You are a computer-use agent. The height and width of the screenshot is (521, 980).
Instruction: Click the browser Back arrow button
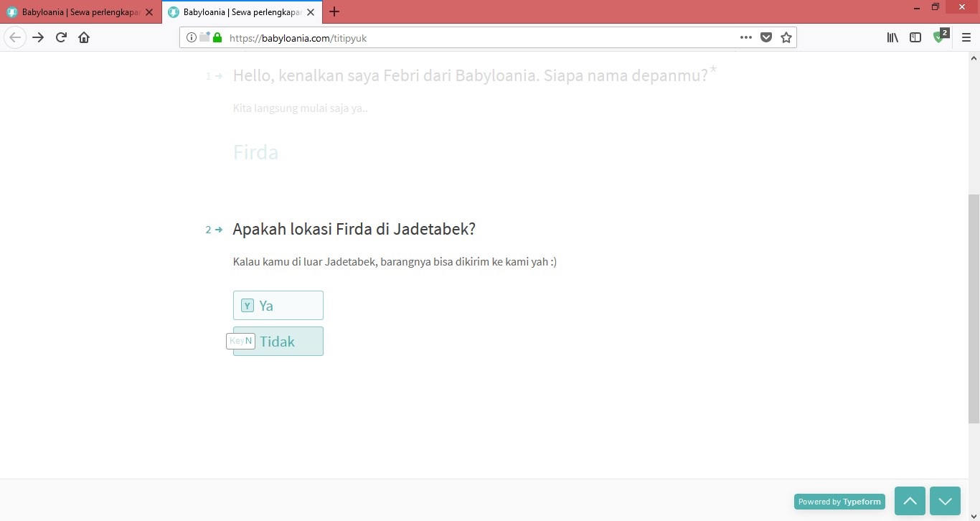15,37
